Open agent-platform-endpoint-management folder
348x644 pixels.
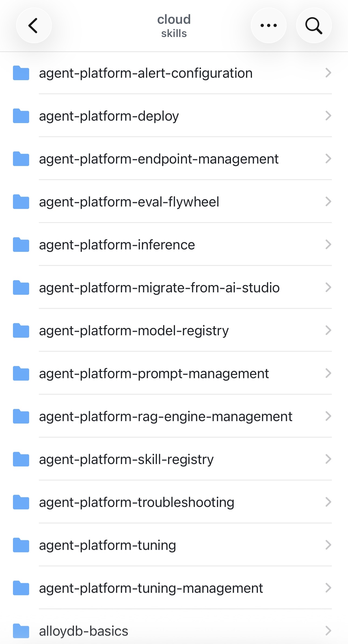(174, 159)
